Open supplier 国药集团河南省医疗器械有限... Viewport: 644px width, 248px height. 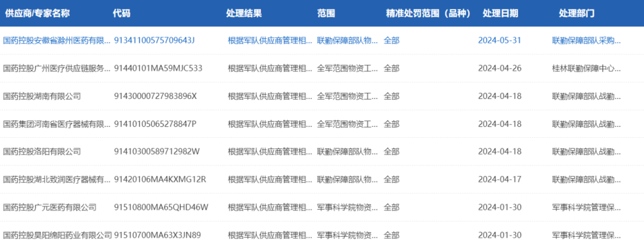pos(57,123)
